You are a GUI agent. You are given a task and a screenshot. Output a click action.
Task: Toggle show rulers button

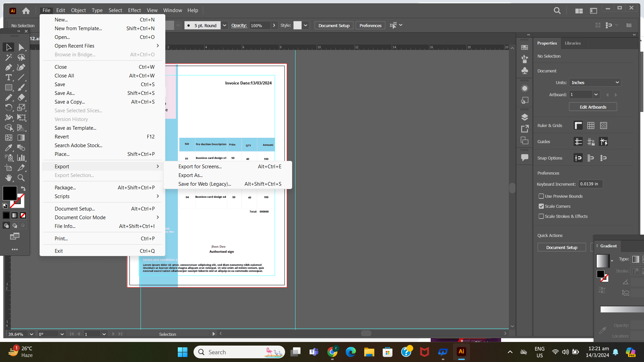click(578, 126)
